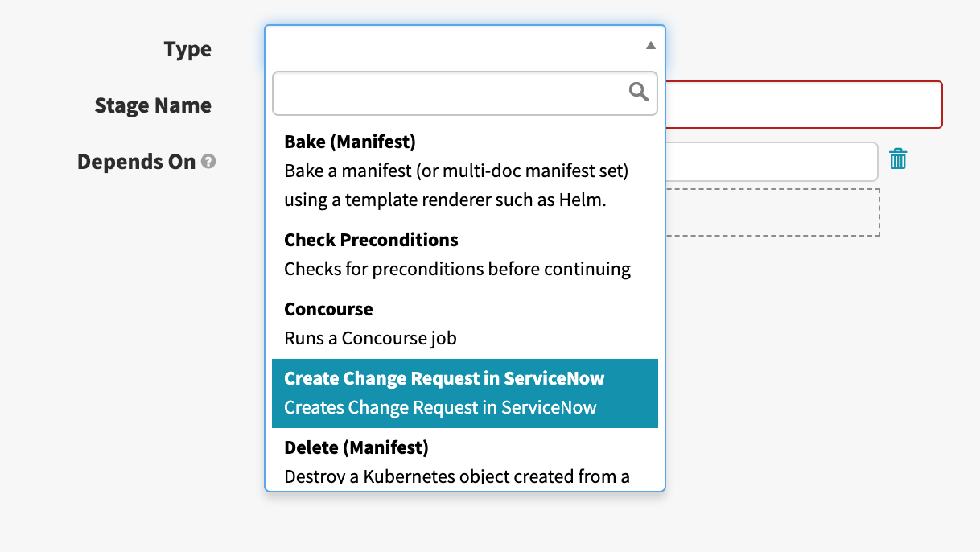Delete the dependency with the trash icon
Screen dimensions: 980x552
pos(898,159)
